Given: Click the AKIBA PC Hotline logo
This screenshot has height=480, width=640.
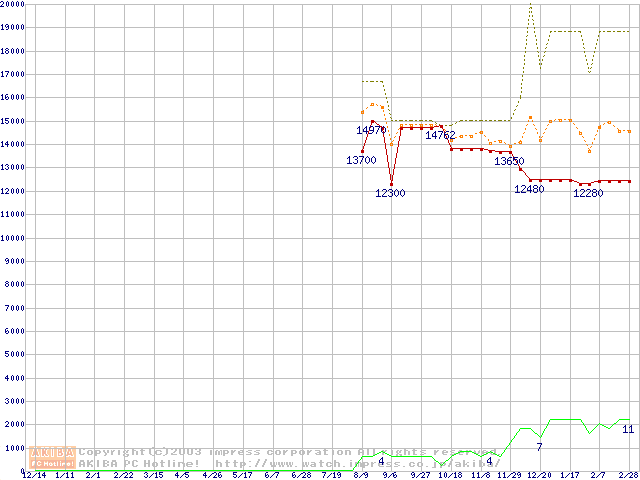Looking at the screenshot, I should [x=53, y=458].
